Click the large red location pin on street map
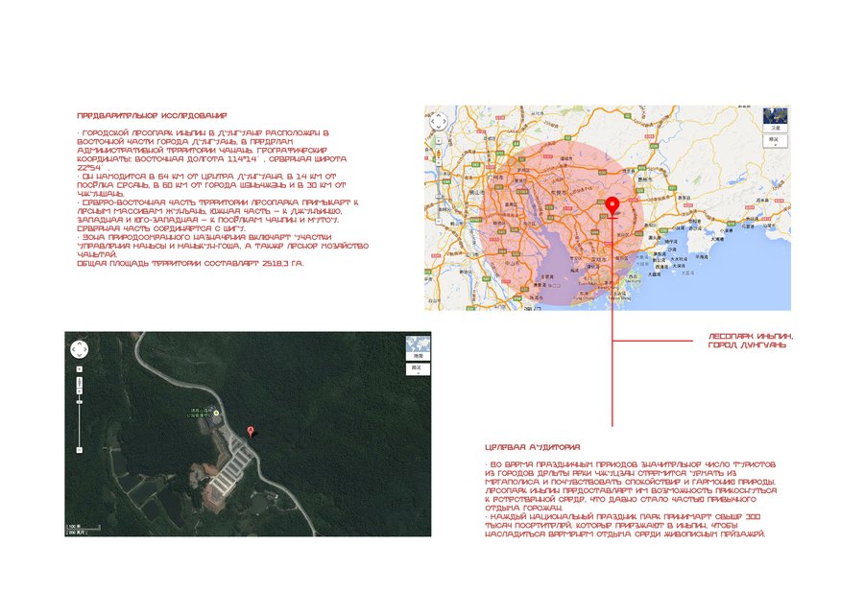The width and height of the screenshot is (864, 616). click(612, 206)
